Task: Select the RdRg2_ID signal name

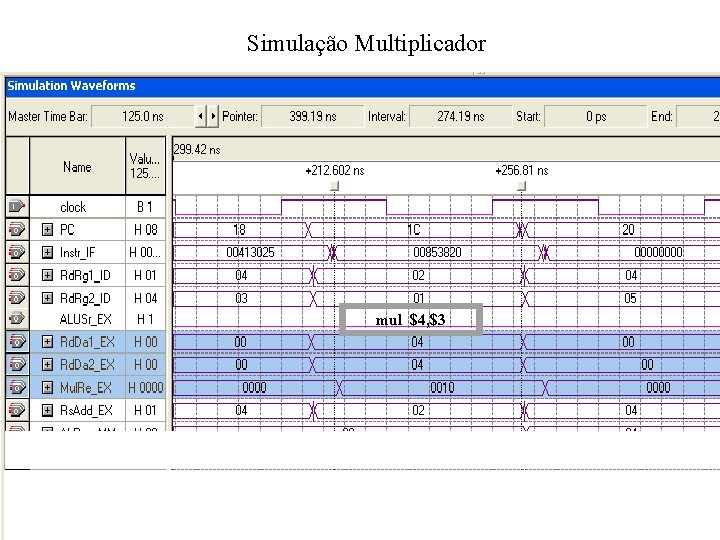Action: coord(85,298)
